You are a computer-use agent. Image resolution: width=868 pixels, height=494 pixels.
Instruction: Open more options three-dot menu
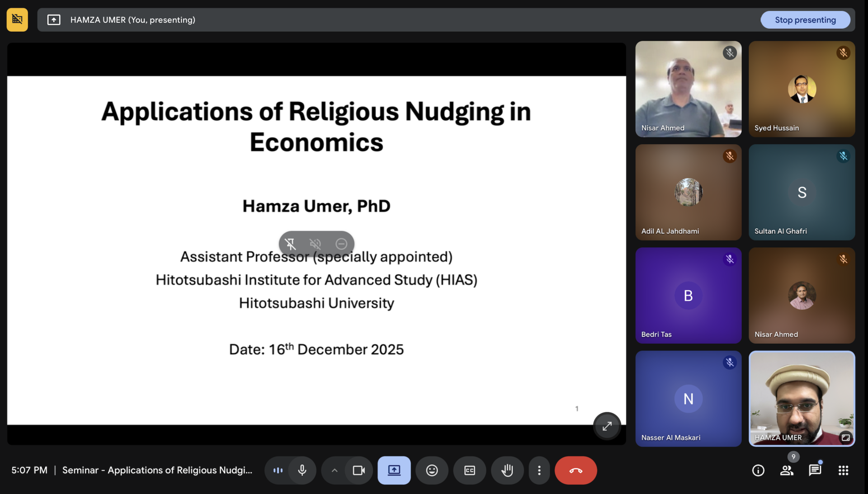pos(539,470)
